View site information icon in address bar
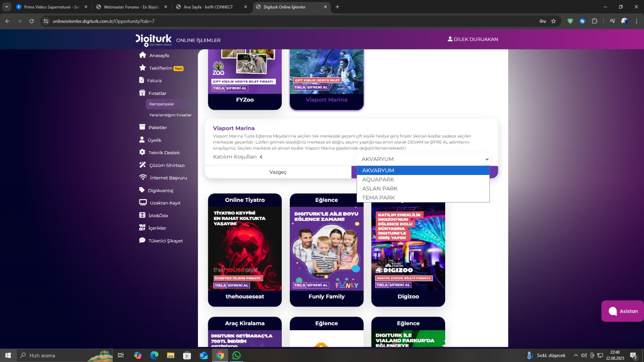644x362 pixels. point(46,21)
